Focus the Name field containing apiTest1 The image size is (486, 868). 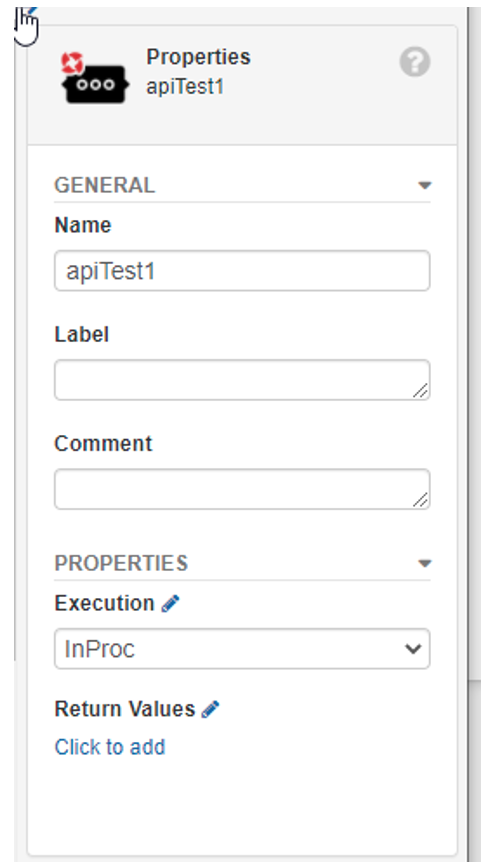point(242,271)
